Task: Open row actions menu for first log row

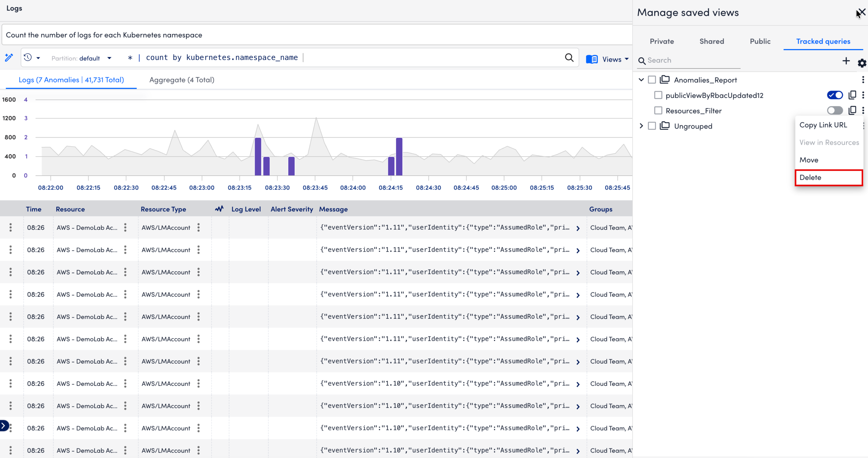Action: point(11,227)
